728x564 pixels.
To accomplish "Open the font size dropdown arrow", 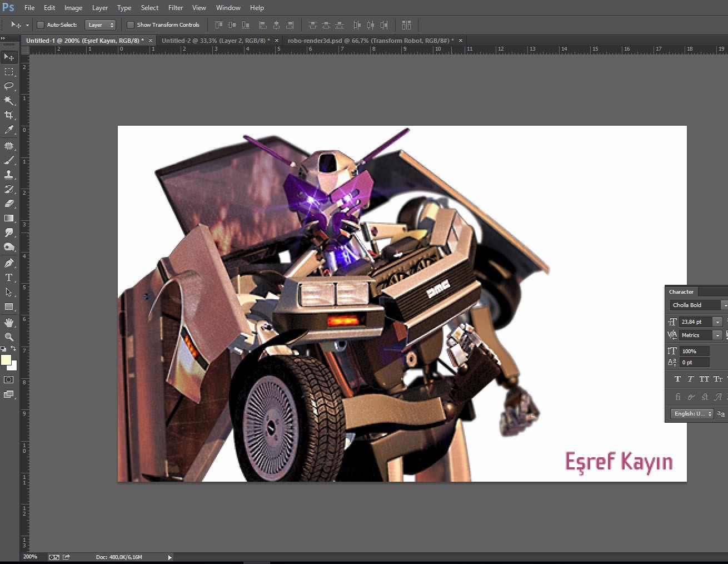I will click(x=717, y=321).
